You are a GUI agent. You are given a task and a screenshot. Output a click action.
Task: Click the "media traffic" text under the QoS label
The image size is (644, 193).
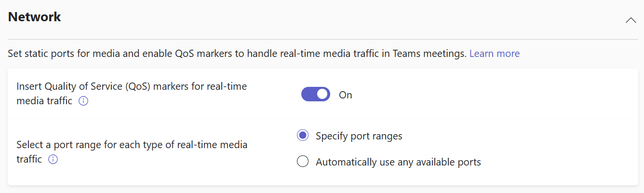tap(44, 101)
